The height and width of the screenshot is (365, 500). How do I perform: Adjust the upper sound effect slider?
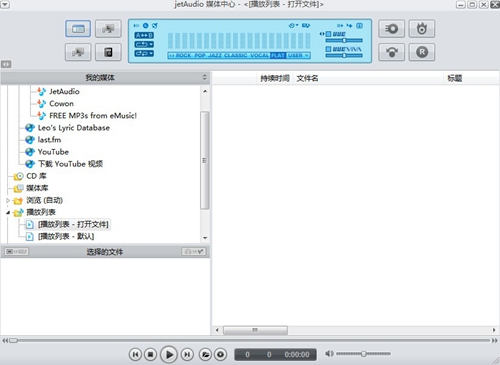pos(344,41)
